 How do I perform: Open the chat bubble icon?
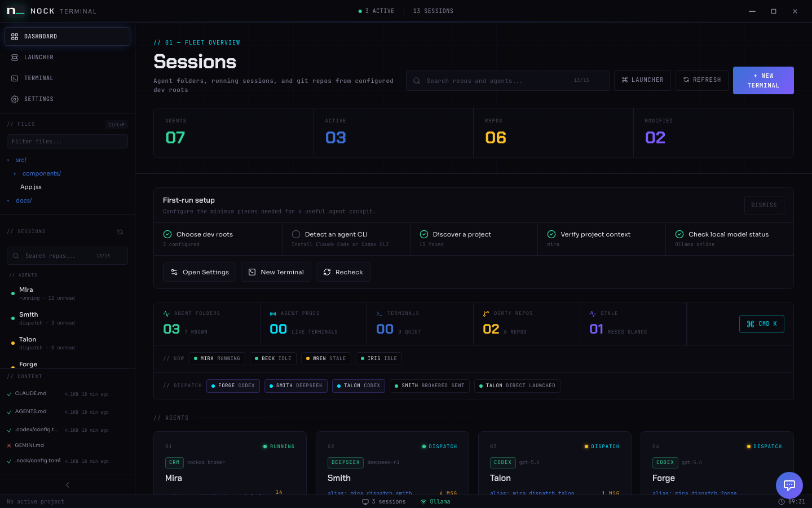(789, 485)
